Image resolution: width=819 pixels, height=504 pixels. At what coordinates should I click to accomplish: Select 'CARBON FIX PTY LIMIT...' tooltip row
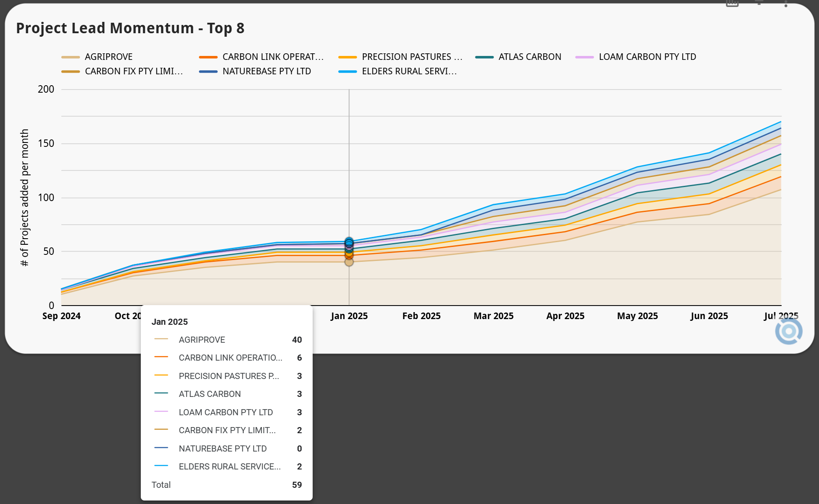[227, 430]
